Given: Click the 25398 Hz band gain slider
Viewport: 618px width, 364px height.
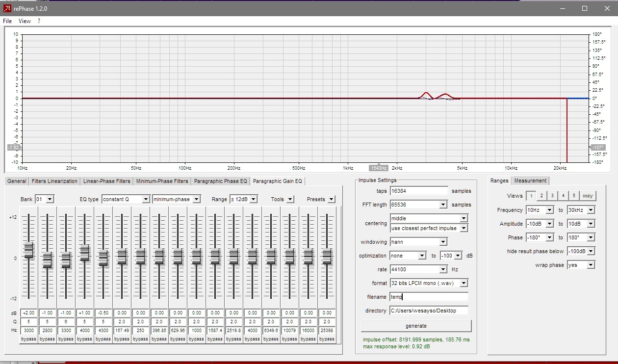Looking at the screenshot, I should pos(327,256).
